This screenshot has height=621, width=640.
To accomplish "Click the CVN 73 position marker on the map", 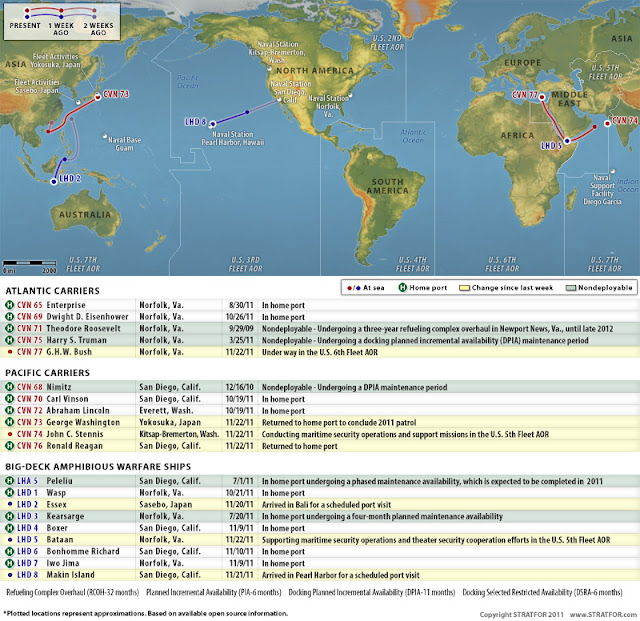I will click(98, 97).
